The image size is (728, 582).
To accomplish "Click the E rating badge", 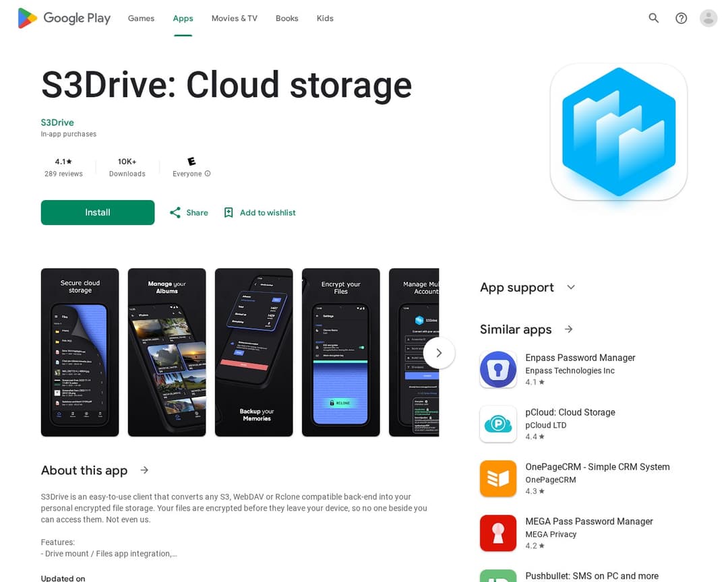I will tap(191, 161).
